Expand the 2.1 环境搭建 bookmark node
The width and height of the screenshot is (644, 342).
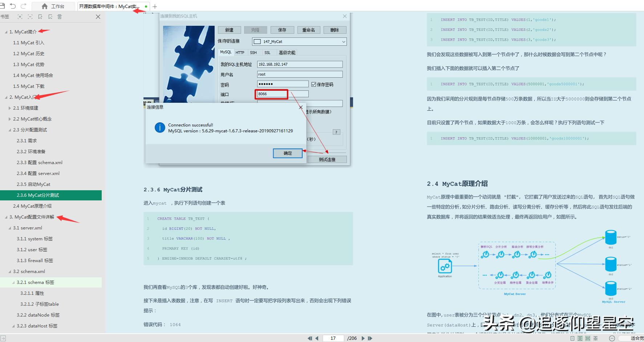pos(9,108)
